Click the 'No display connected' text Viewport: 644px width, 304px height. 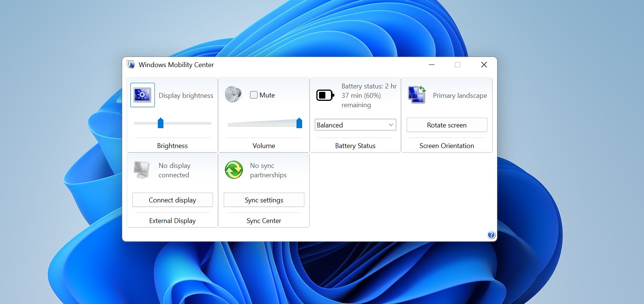[175, 170]
